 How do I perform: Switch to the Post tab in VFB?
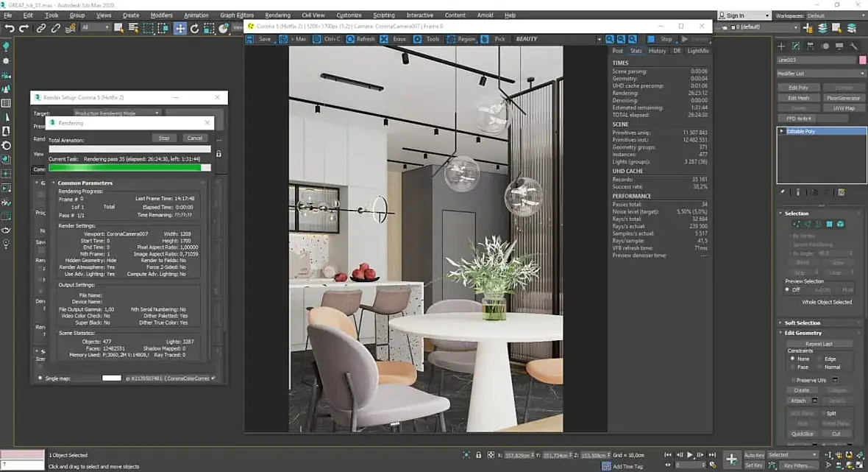pos(618,51)
